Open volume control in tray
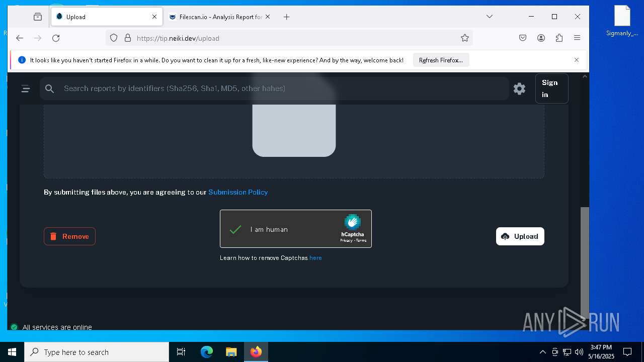 coord(579,352)
